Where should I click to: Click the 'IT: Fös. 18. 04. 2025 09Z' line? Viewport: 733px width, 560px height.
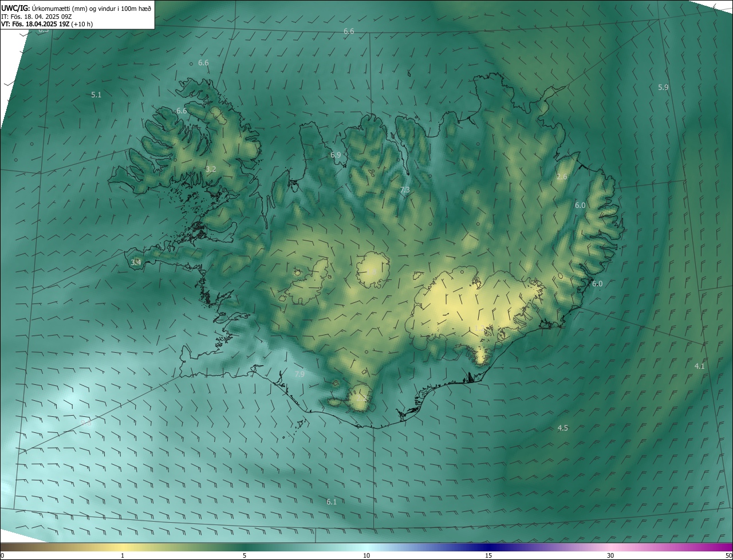(x=38, y=16)
